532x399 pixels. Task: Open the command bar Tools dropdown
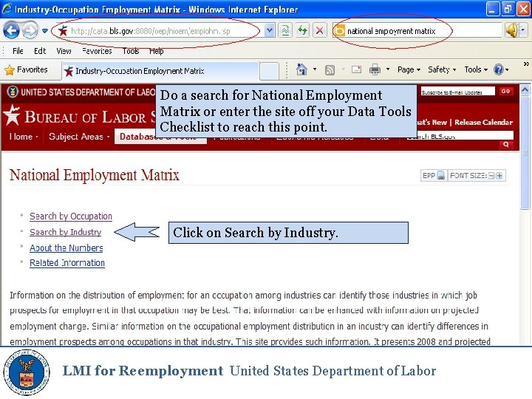pyautogui.click(x=476, y=69)
